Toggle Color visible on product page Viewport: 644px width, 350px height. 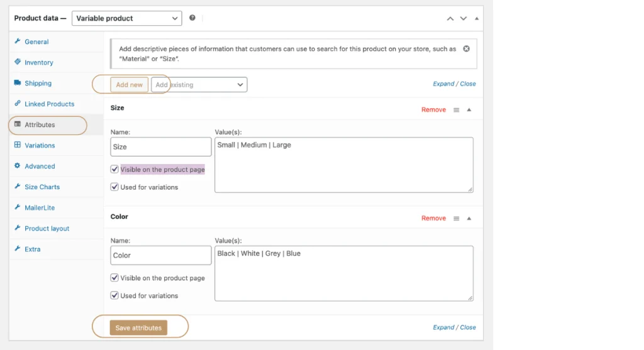pyautogui.click(x=114, y=277)
